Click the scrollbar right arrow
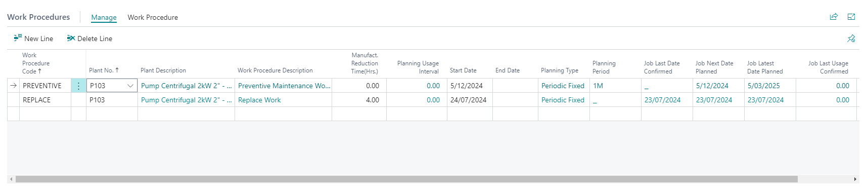 pyautogui.click(x=855, y=179)
